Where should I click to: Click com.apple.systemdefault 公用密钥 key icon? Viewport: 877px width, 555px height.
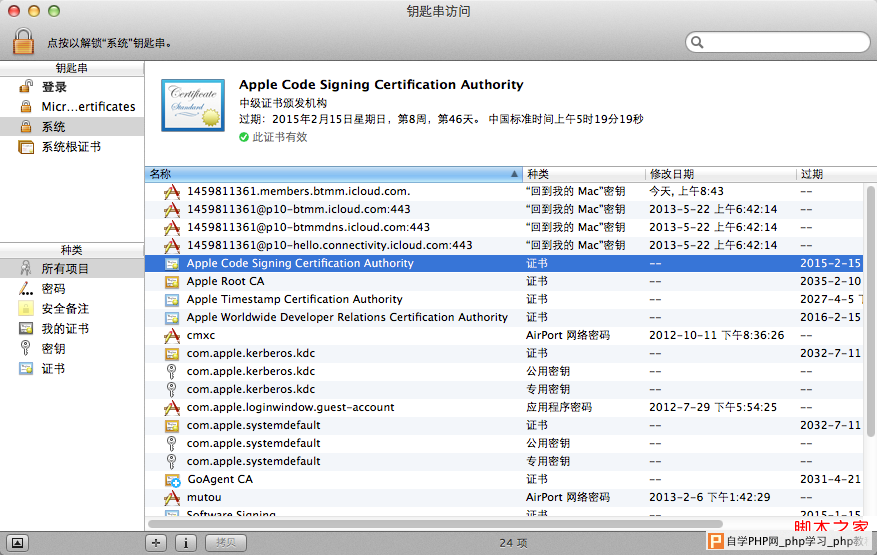click(172, 444)
